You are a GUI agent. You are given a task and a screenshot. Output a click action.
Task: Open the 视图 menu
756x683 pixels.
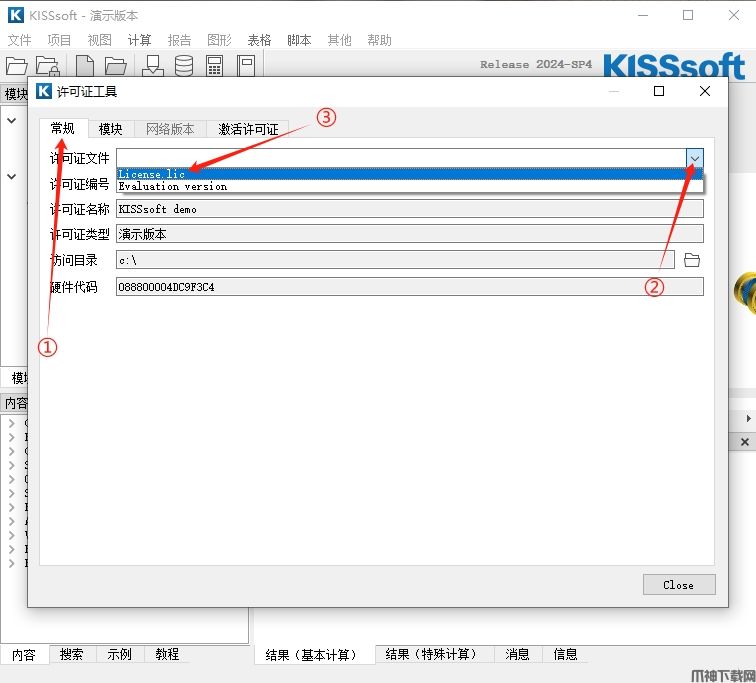[99, 40]
